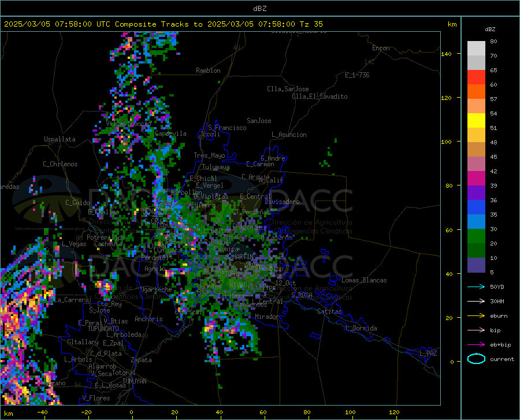Click the pink bip arrow in legend
Screen dimensions: 520x420
coord(476,330)
